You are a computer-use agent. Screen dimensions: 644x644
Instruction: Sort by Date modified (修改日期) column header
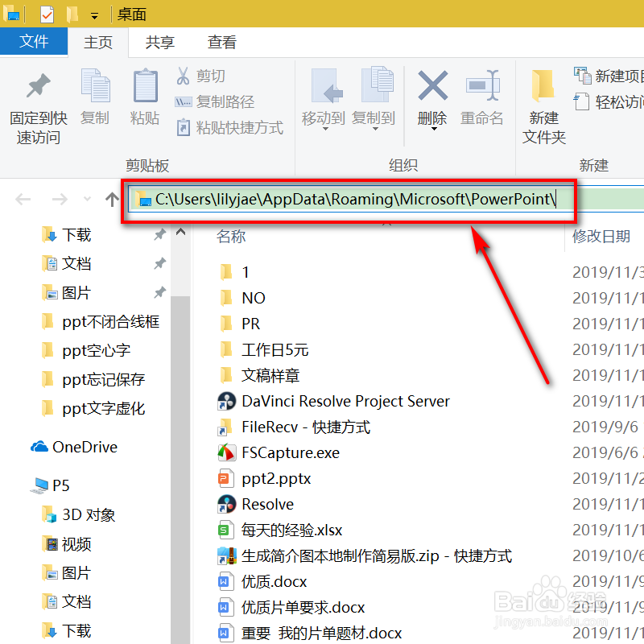click(601, 236)
